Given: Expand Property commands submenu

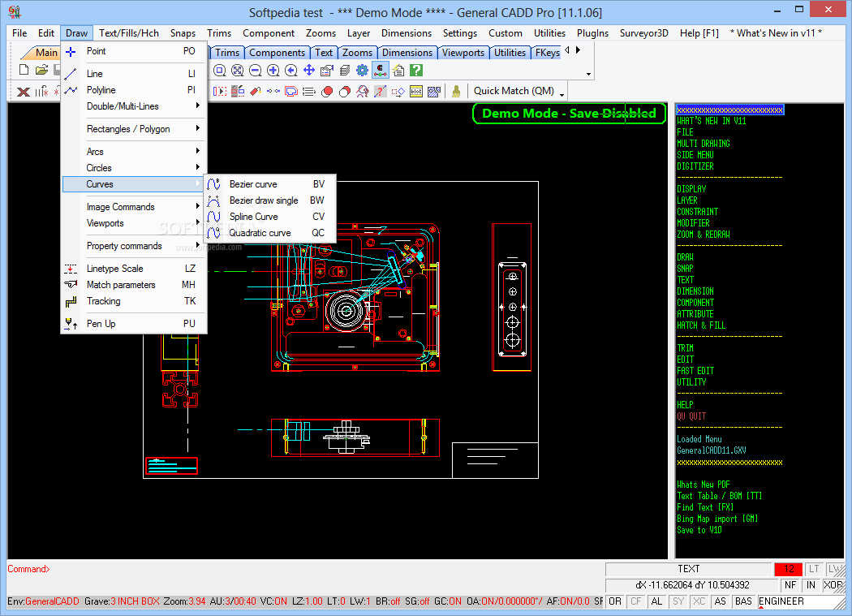Looking at the screenshot, I should (x=134, y=246).
